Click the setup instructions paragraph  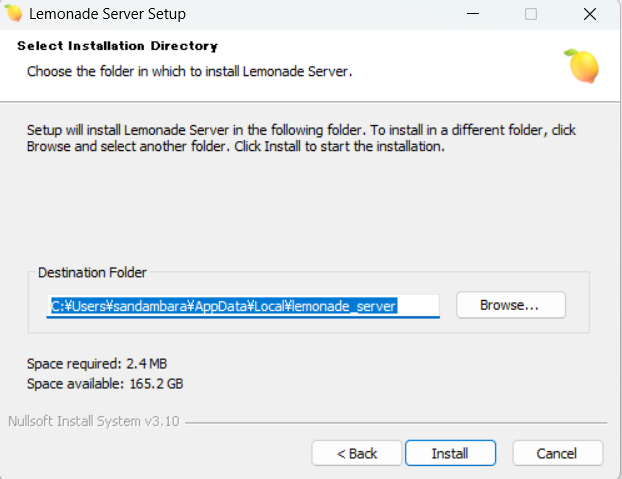point(300,138)
